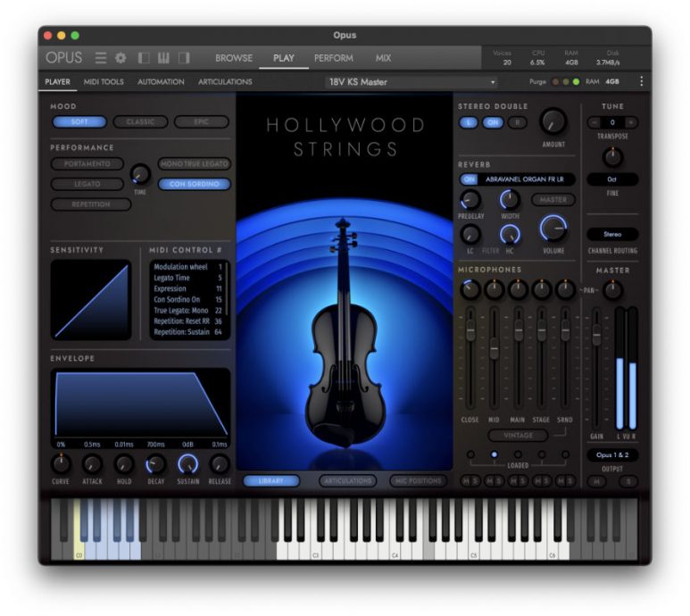
Task: Adjust the Reverb Width knob
Action: click(510, 200)
